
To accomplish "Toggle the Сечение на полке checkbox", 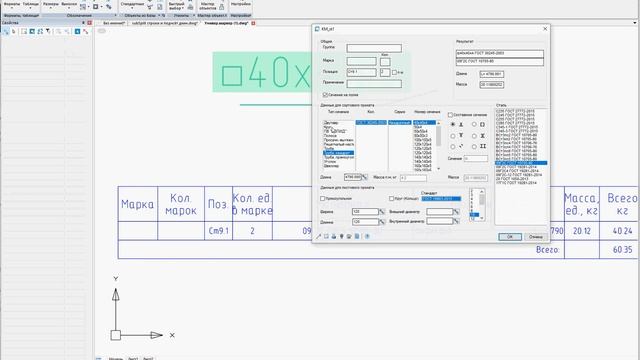I will pyautogui.click(x=325, y=95).
